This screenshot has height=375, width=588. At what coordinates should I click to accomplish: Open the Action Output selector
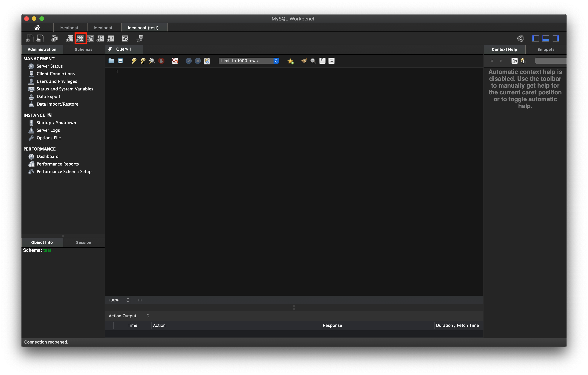coord(129,316)
